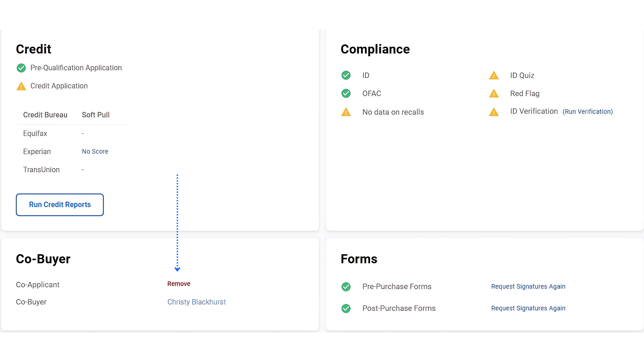
Task: Open the Experian No Score link
Action: tap(95, 152)
